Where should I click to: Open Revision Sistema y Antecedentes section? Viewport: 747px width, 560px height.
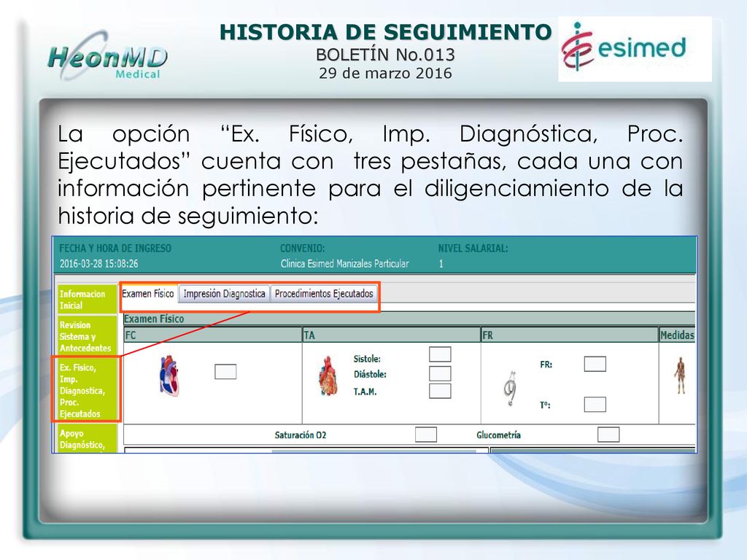point(88,336)
